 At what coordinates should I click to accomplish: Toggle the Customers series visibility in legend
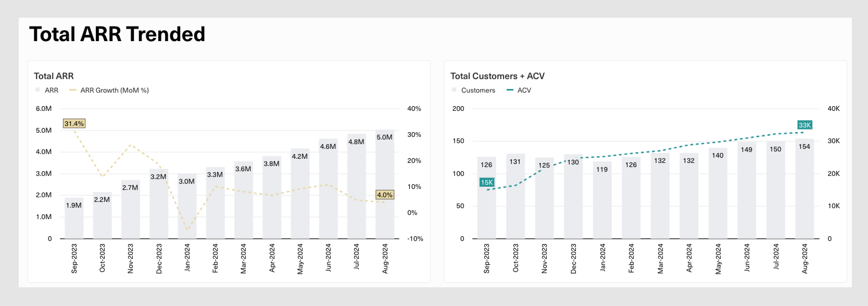pos(479,90)
